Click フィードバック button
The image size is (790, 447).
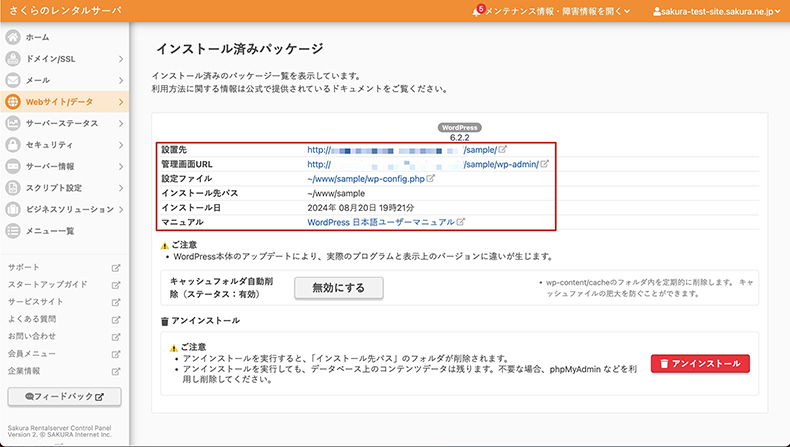[x=64, y=397]
